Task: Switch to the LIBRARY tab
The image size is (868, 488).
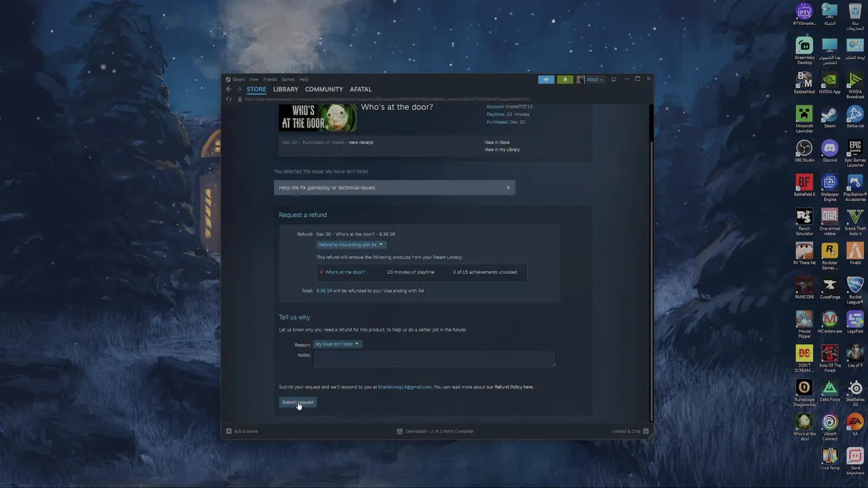Action: coord(285,89)
